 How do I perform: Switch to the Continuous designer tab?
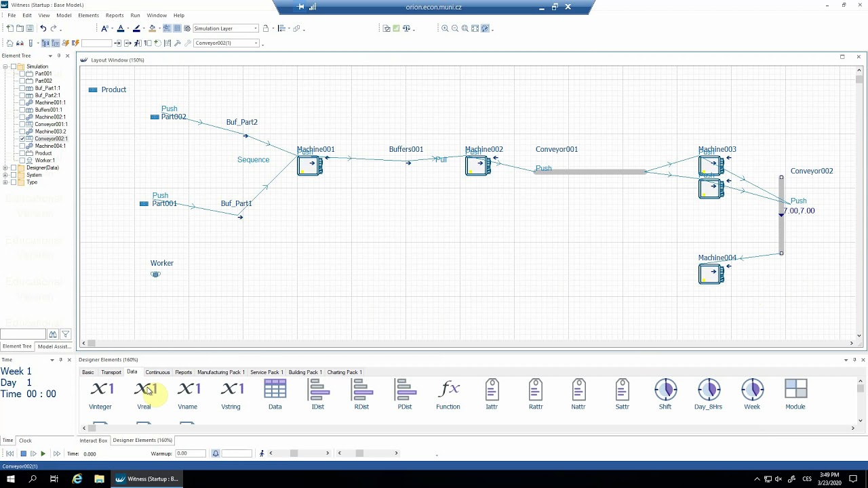(x=157, y=372)
